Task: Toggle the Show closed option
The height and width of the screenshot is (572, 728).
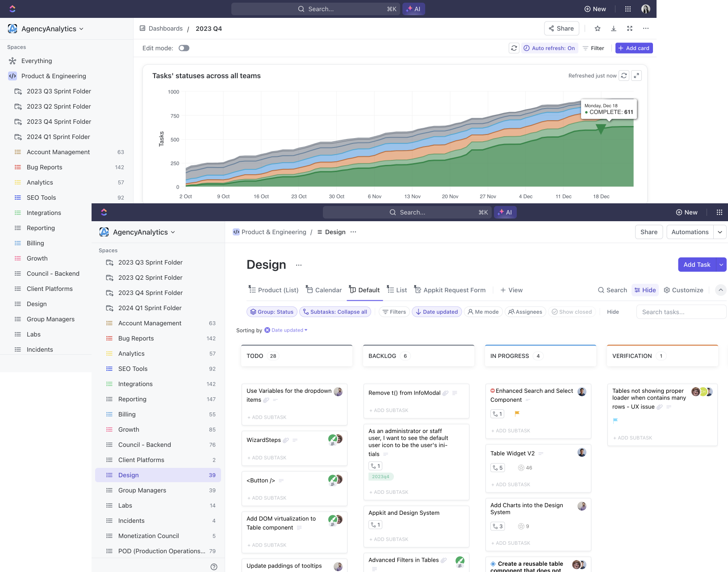Action: point(572,312)
